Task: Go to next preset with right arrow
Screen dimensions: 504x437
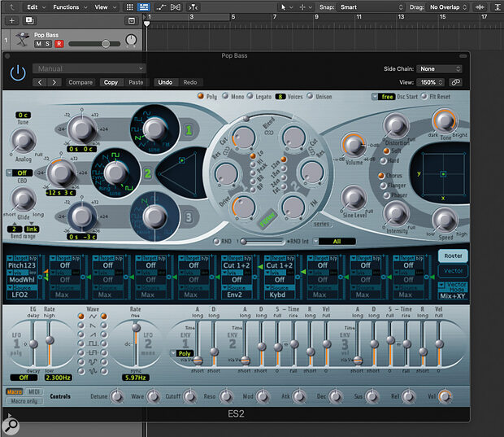Action: coord(54,82)
